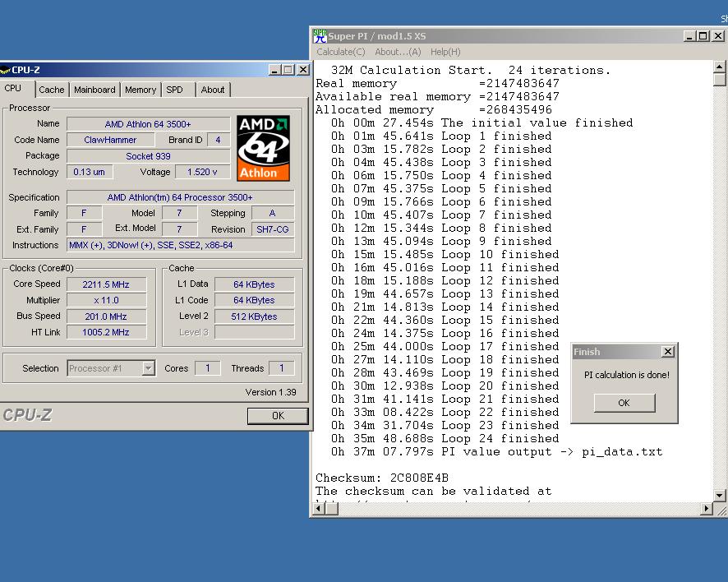Click the Multiplier value x 11.0
Image resolution: width=728 pixels, height=582 pixels.
pos(106,300)
